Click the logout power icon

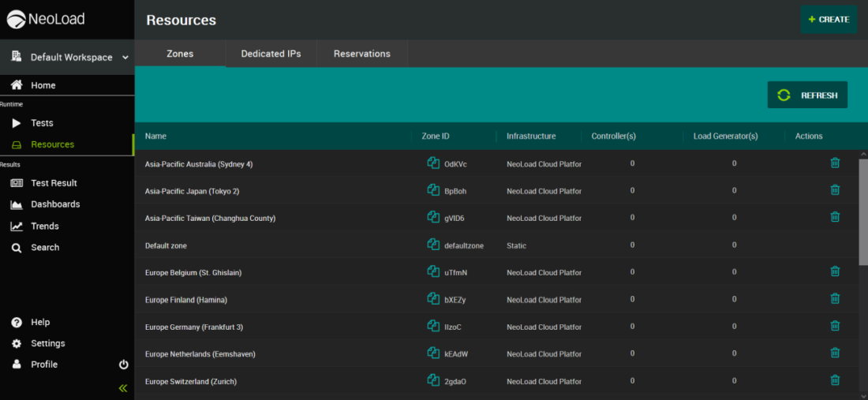click(x=124, y=364)
